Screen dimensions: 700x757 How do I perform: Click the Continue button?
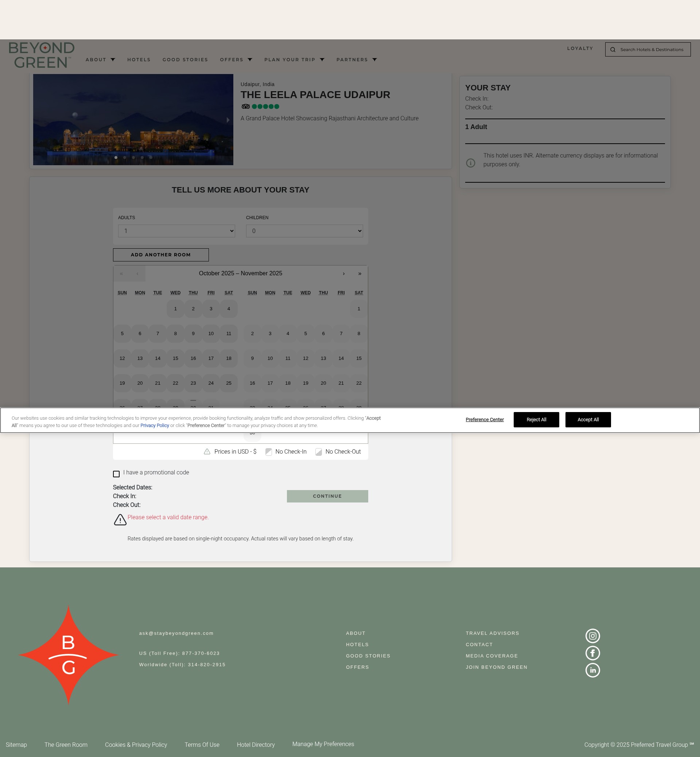point(327,496)
